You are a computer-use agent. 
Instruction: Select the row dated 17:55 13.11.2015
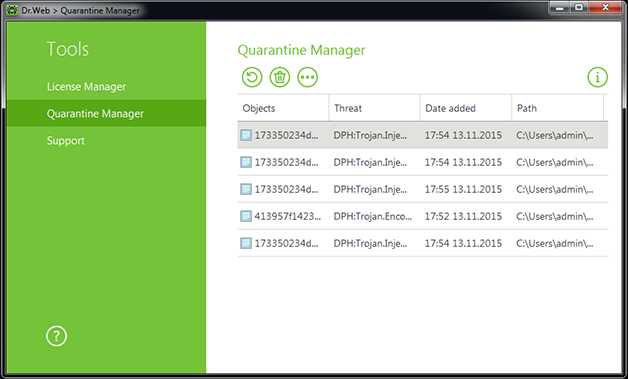pos(423,189)
